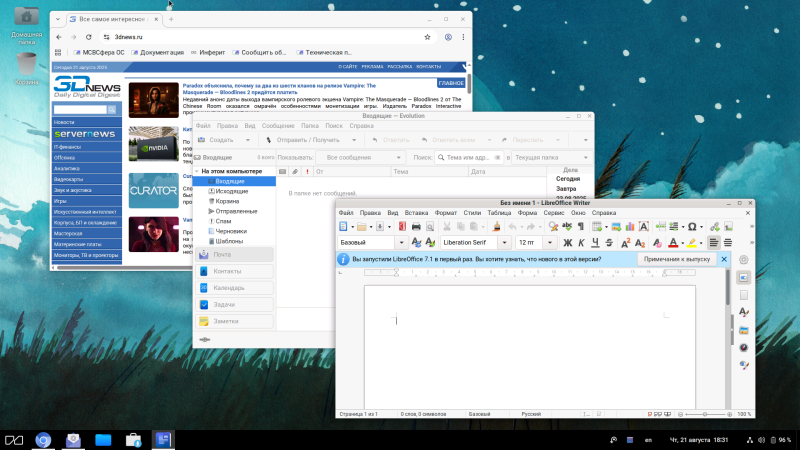
Task: Select the 'Черновики' mail folder
Action: tap(230, 232)
